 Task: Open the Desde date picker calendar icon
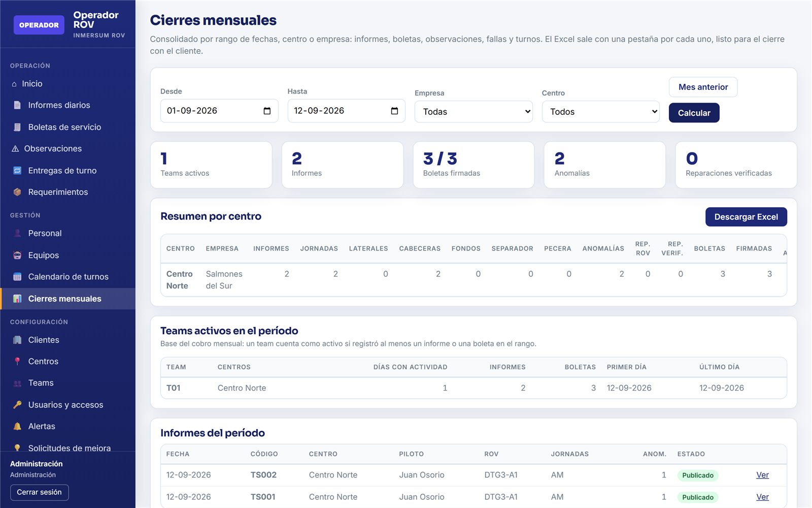click(267, 111)
